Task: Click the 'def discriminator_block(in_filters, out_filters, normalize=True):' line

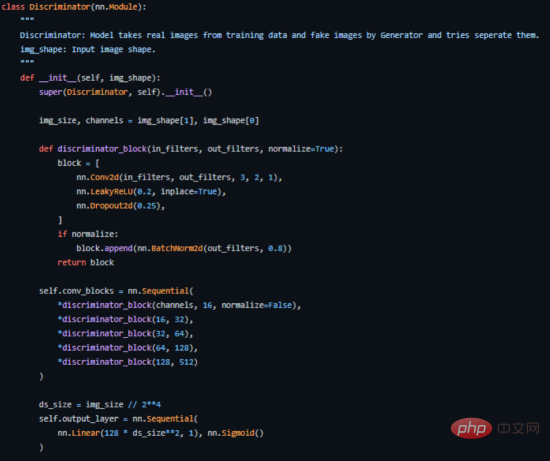Action: pos(191,149)
